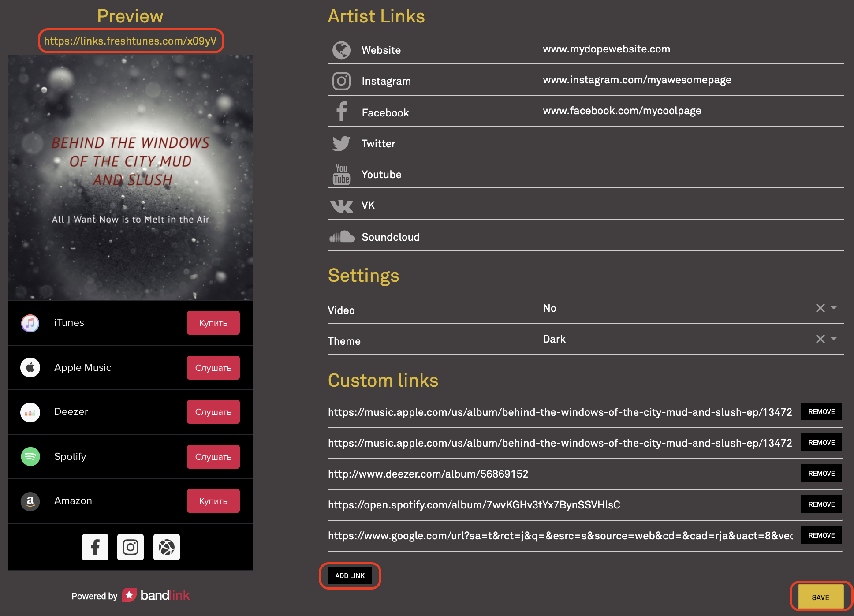This screenshot has height=616, width=854.
Task: Click the 'bandlink' powered-by wordmark
Action: tap(165, 595)
